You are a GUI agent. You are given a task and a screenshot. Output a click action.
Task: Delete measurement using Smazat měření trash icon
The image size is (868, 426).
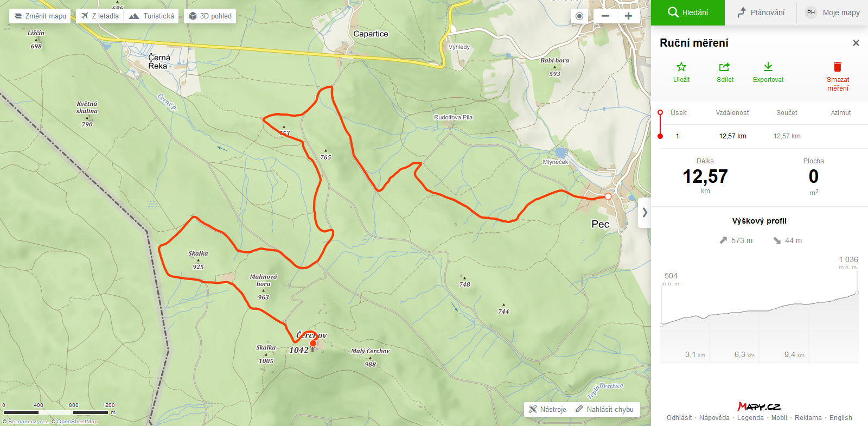pos(838,67)
